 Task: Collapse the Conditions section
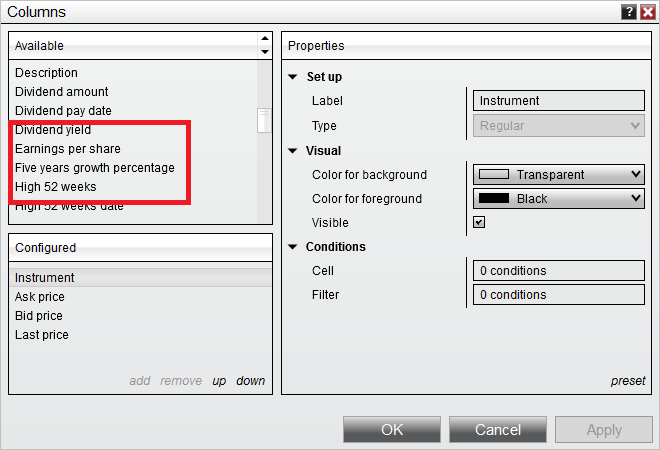click(x=293, y=247)
